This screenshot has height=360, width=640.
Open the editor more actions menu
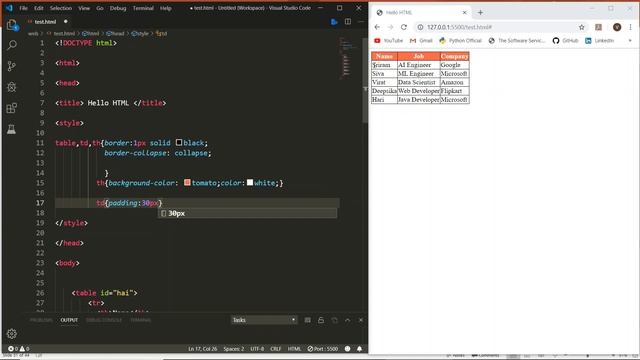[361, 22]
